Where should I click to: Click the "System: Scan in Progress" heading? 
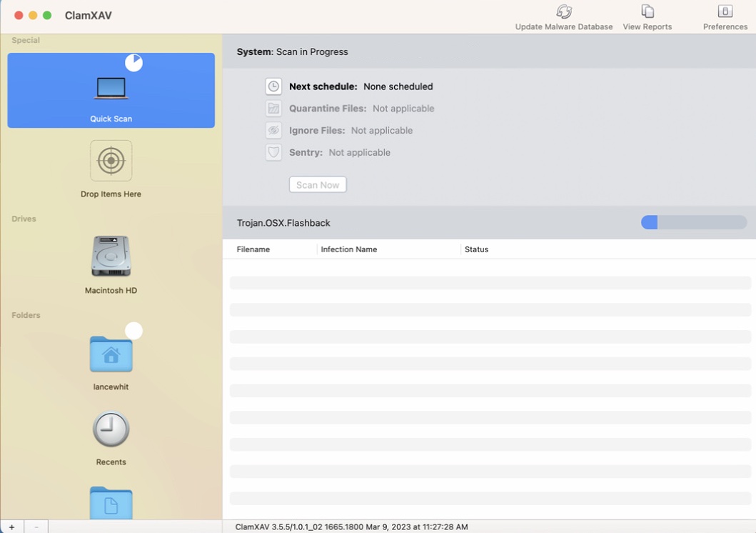292,51
